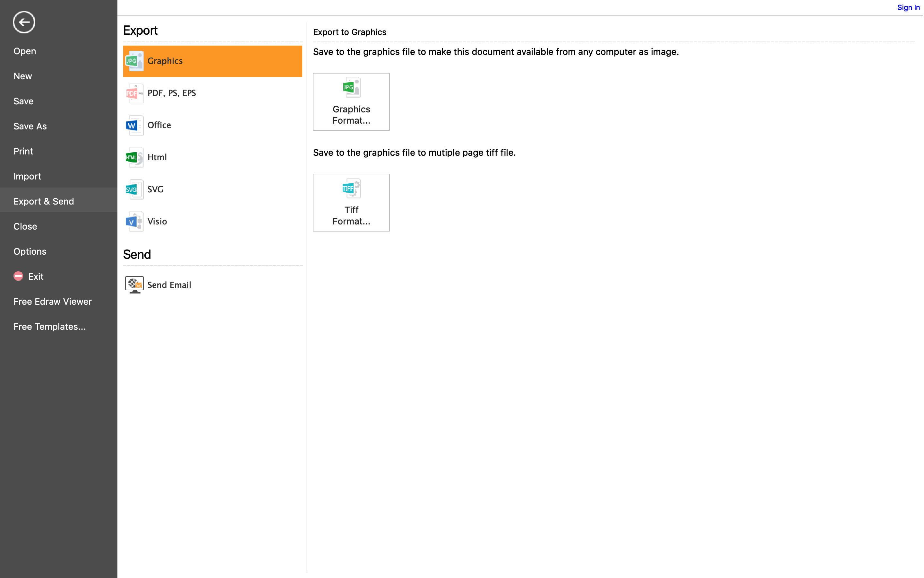924x578 pixels.
Task: Click the Send Email monitor icon
Action: [134, 285]
